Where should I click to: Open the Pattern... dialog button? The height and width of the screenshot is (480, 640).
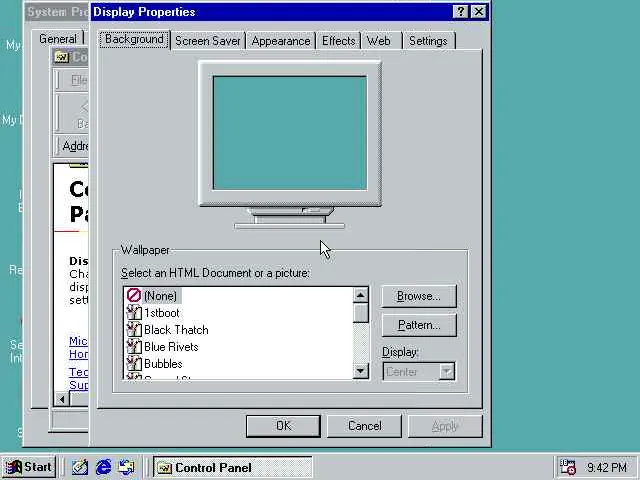(419, 325)
